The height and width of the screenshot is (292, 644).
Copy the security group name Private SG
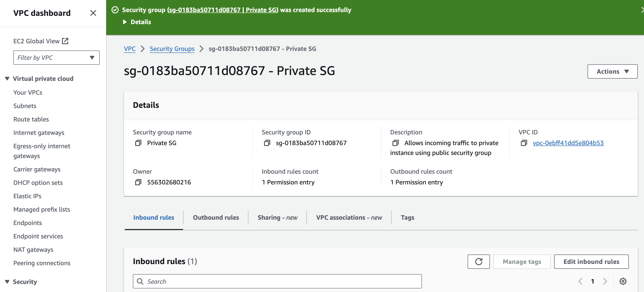tap(138, 143)
